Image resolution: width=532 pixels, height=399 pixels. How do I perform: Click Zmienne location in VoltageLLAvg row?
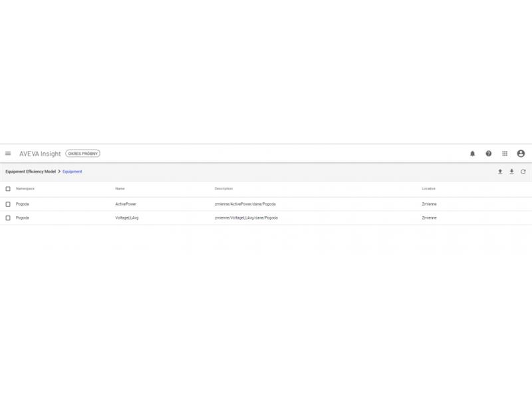(429, 218)
